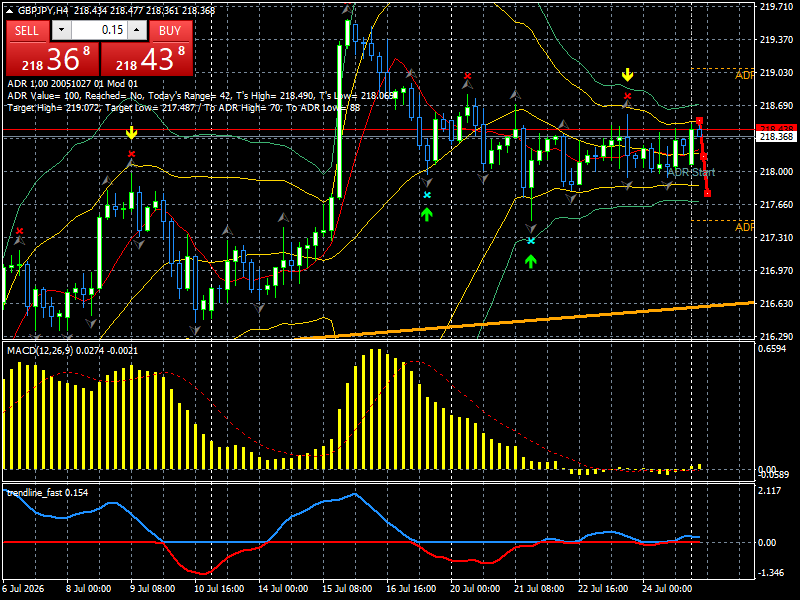Collapse the one-click trading panel triangle
Viewport: 800px width, 600px height.
pyautogui.click(x=10, y=10)
